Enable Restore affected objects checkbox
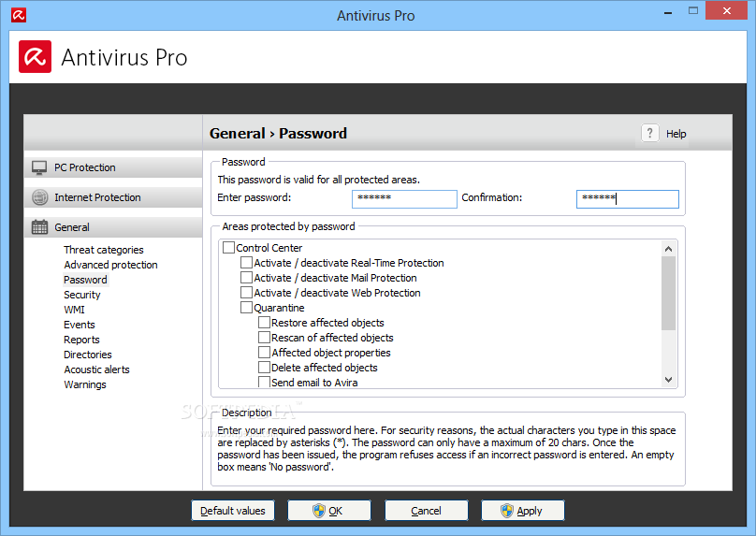 (x=264, y=323)
